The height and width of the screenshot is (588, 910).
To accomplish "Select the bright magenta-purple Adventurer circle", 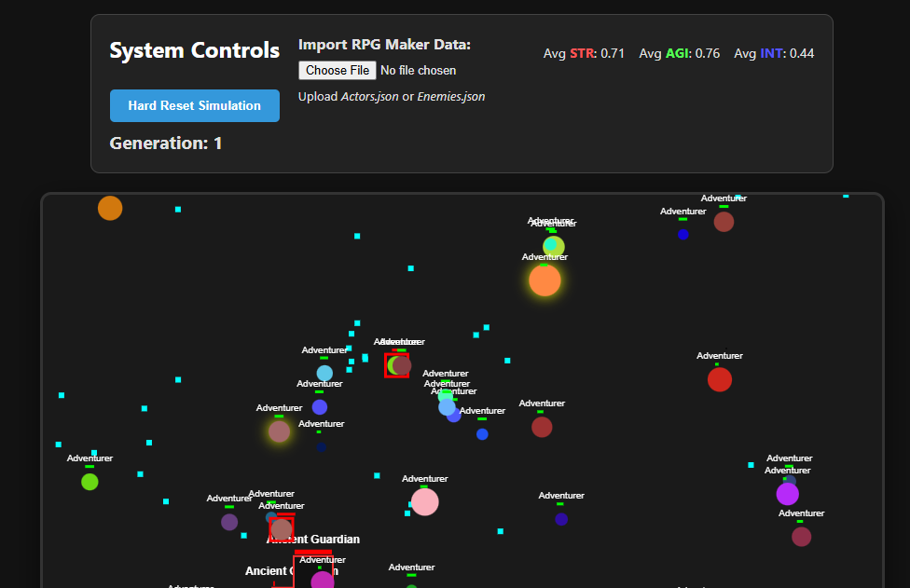I will point(788,494).
